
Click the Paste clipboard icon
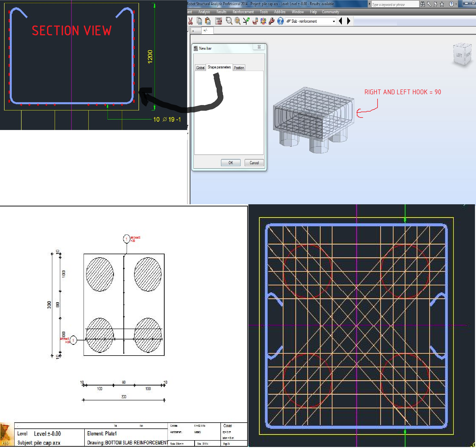(208, 21)
